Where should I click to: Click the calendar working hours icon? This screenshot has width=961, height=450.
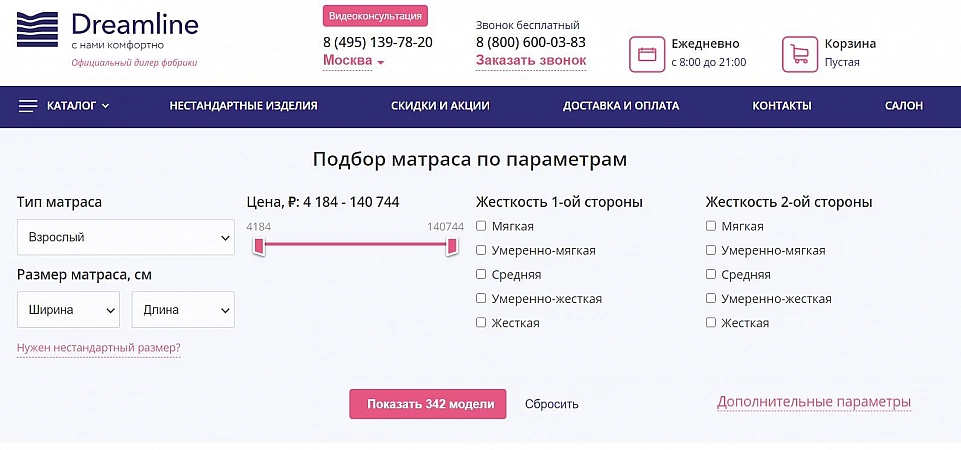coord(647,53)
